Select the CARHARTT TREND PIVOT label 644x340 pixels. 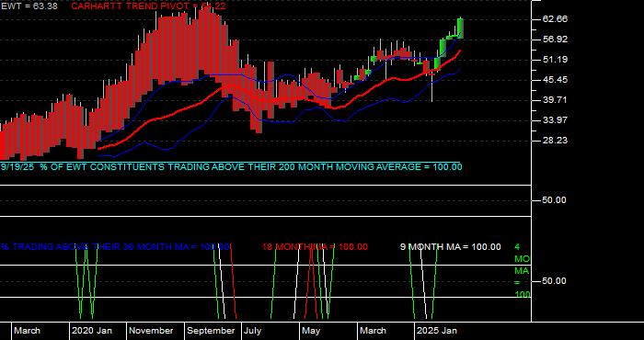click(x=148, y=6)
